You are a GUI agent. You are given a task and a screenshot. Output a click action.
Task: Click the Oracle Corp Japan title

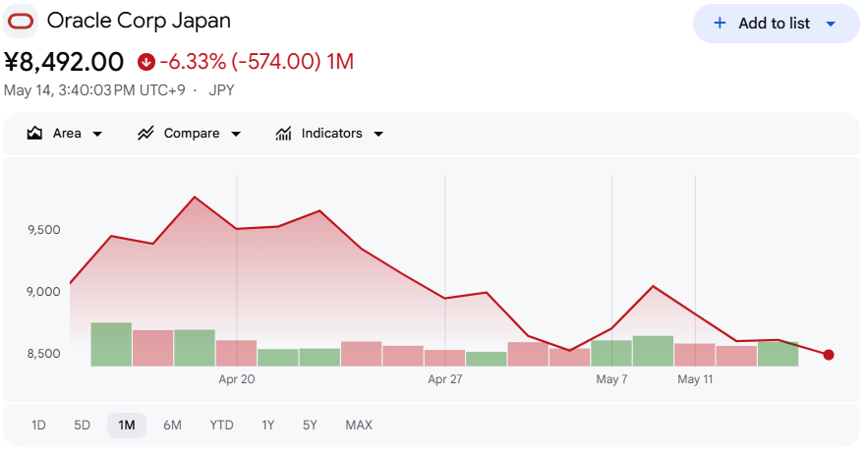tap(139, 21)
